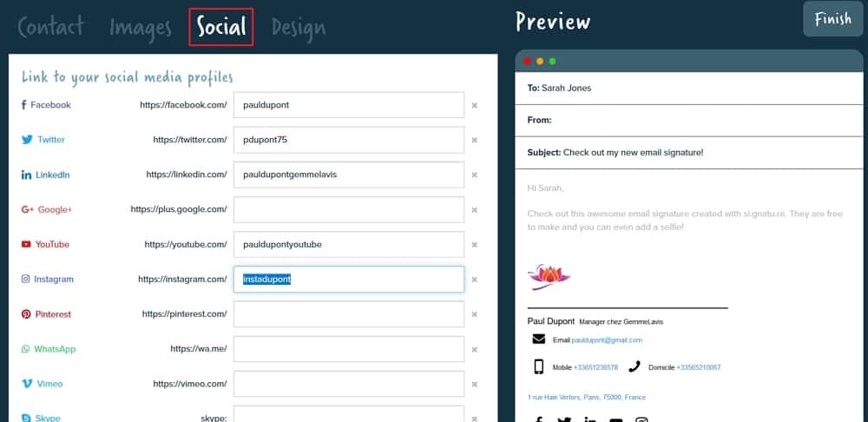Viewport: 868px width, 422px height.
Task: Remove the Instagram entry using X
Action: (475, 280)
